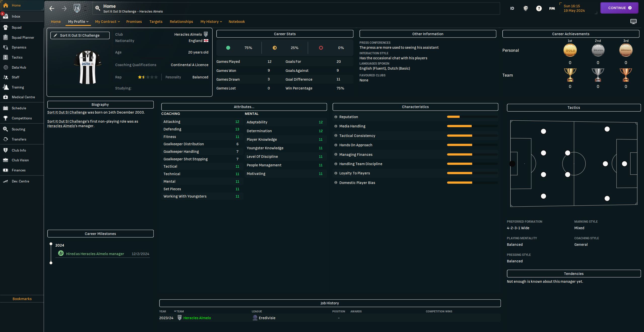This screenshot has width=644, height=332.
Task: Open the Career Stats panel header
Action: (285, 34)
